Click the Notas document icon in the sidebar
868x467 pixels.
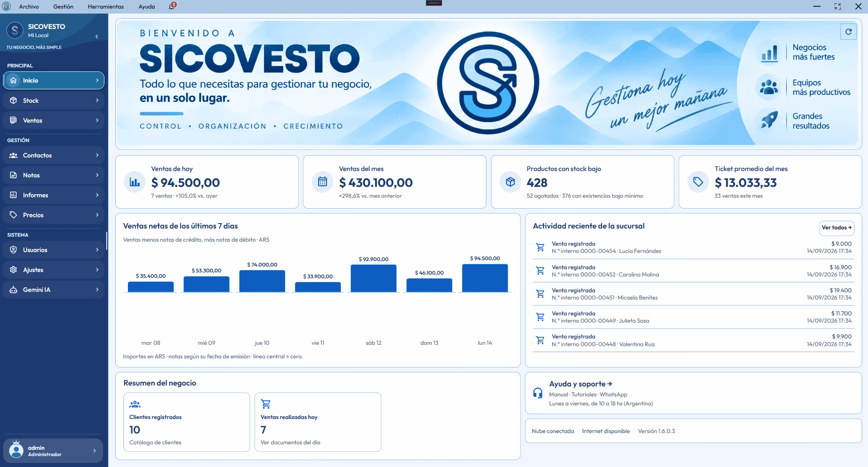point(14,175)
